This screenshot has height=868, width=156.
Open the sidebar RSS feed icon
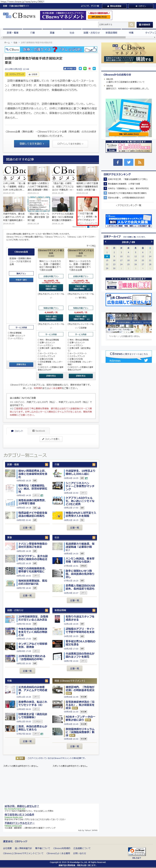coord(140,162)
